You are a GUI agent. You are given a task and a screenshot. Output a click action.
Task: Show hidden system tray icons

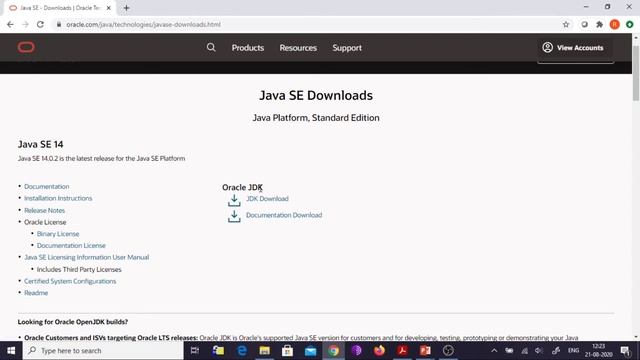(494, 351)
